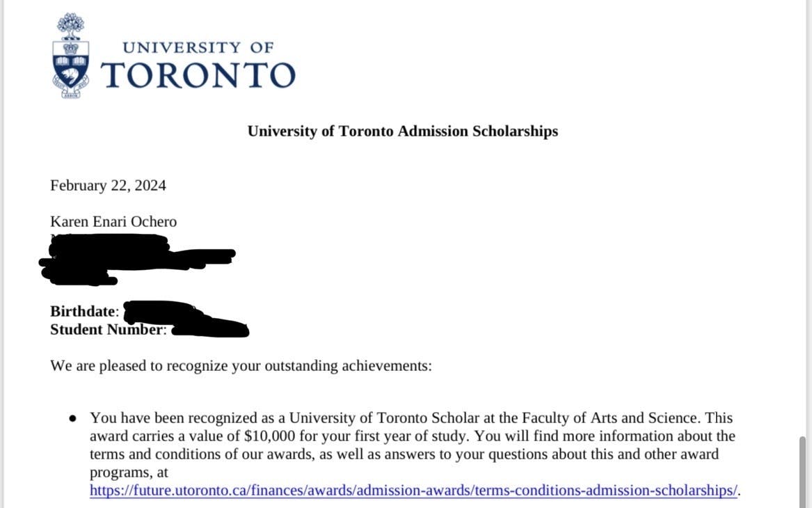812x508 pixels.
Task: Open the terms-conditions admission scholarships link
Action: (x=413, y=490)
